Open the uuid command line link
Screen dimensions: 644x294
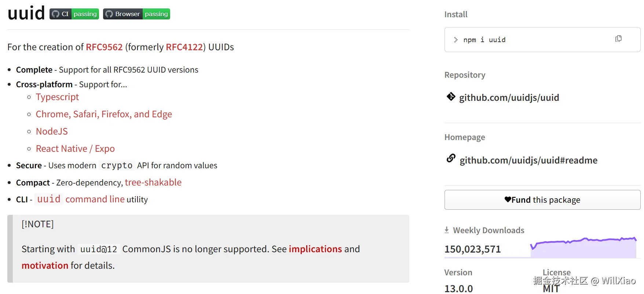(81, 199)
